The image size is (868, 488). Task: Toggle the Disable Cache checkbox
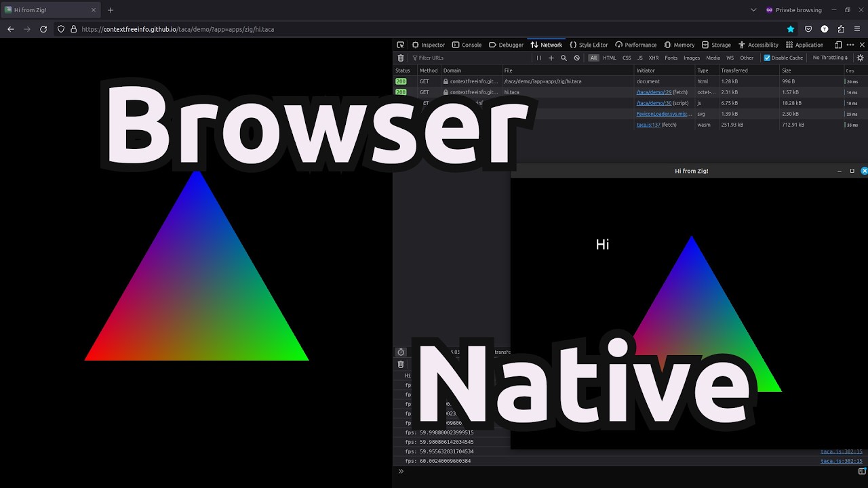coord(767,58)
